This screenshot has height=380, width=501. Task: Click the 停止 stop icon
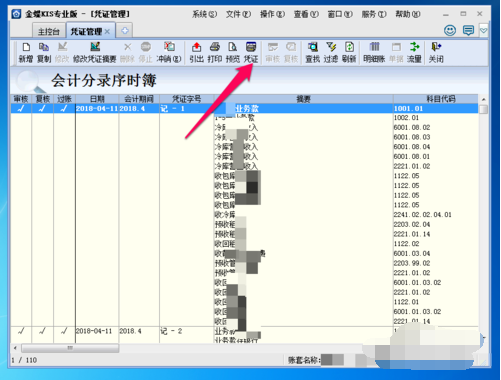coord(146,53)
